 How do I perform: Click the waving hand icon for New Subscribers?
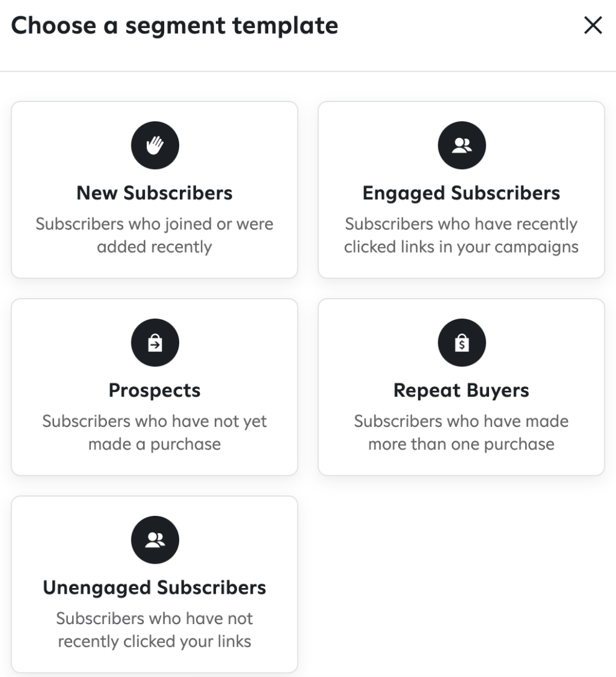(155, 145)
